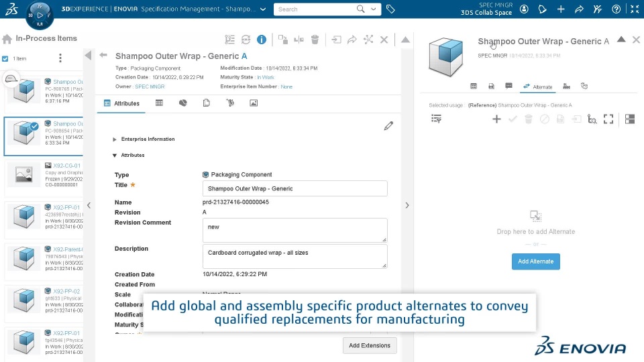
Task: Collapse the left items panel arrow
Action: (88, 55)
